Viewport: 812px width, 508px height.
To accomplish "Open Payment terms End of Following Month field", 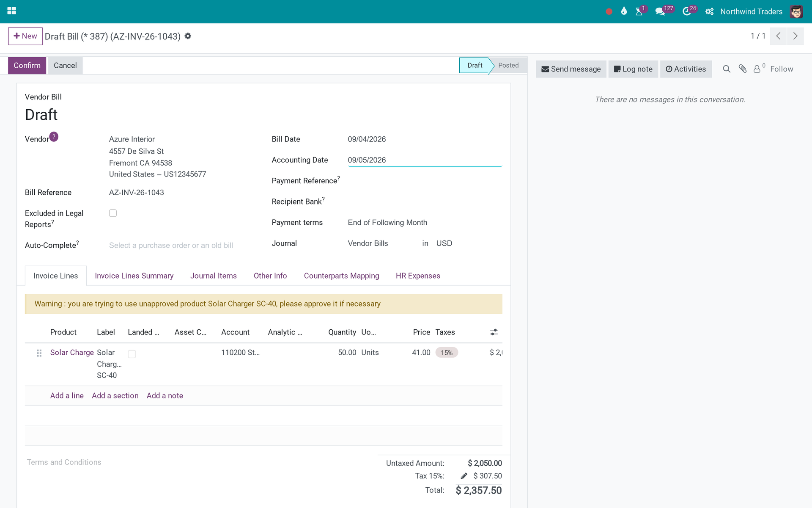I will coord(425,223).
